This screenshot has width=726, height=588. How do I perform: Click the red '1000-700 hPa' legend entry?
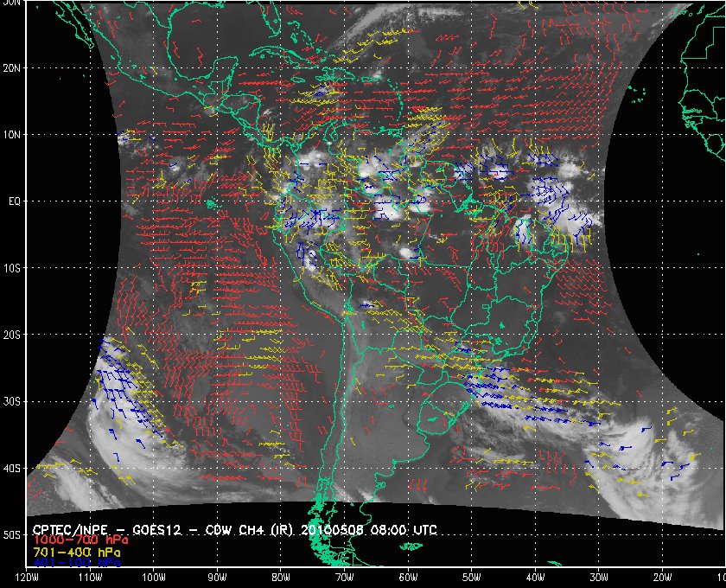click(80, 540)
